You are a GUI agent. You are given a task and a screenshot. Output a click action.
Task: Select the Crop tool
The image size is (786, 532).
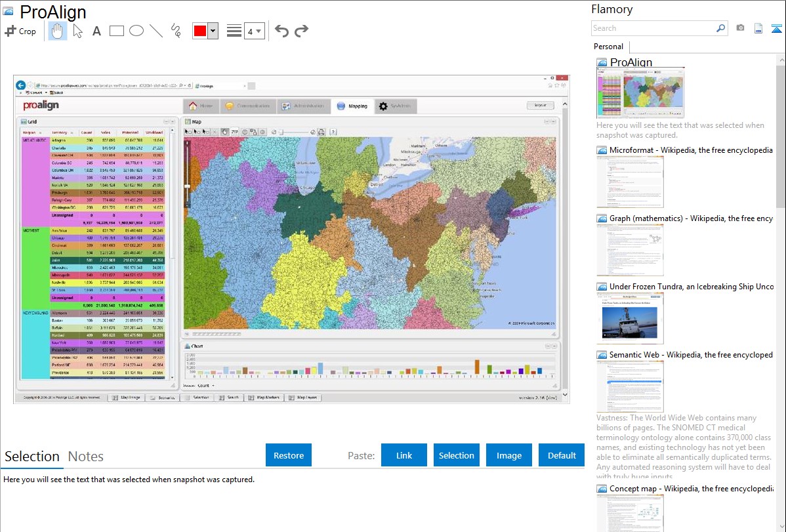pyautogui.click(x=20, y=31)
